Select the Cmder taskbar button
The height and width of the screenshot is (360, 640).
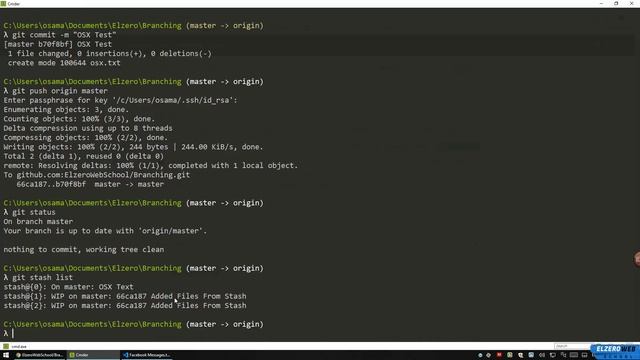93,355
